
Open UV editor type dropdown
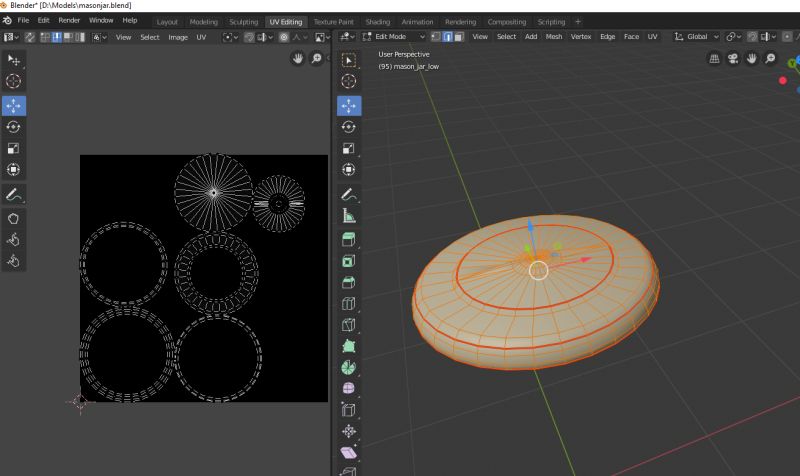coord(11,37)
